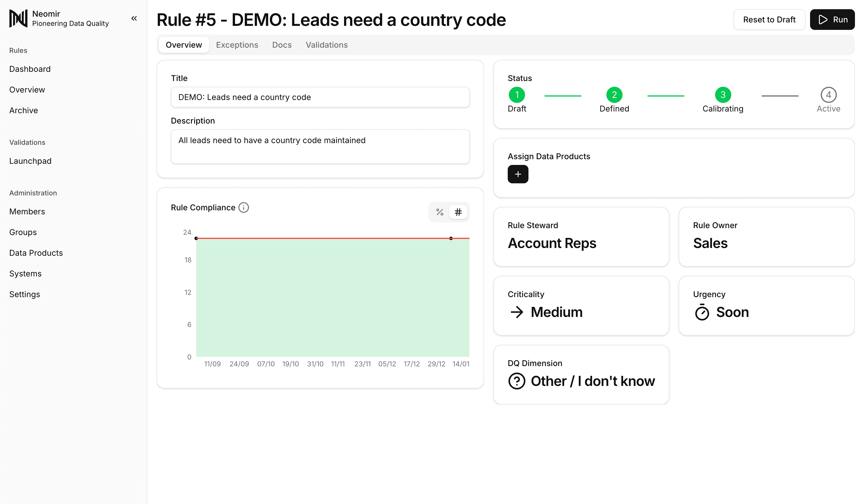Click inside the Description text field

pyautogui.click(x=320, y=147)
